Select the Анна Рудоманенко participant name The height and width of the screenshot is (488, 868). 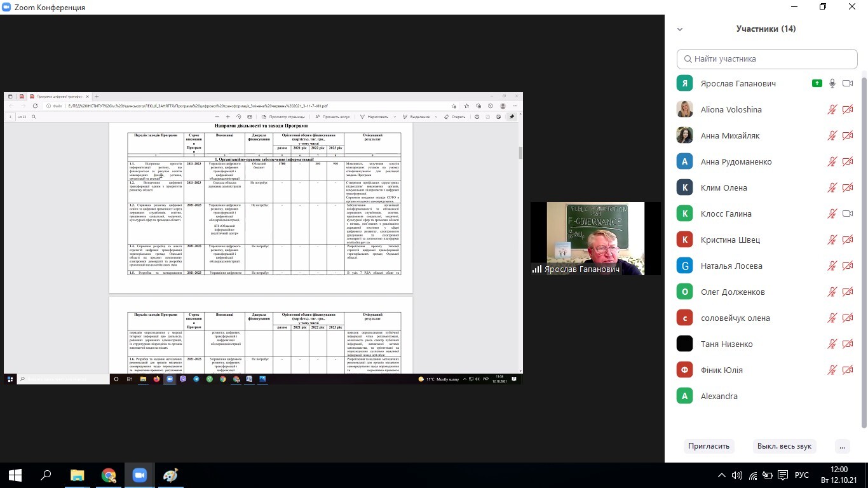[736, 161]
